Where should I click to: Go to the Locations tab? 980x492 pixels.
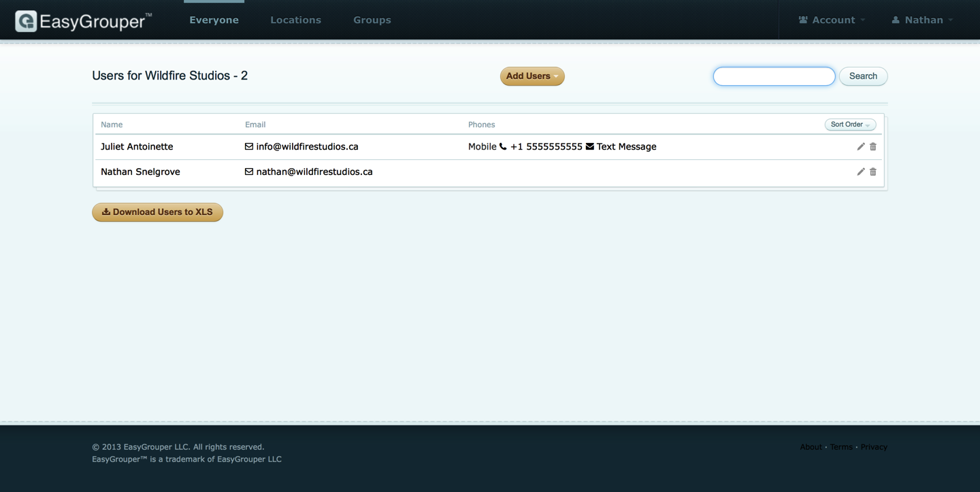coord(295,20)
